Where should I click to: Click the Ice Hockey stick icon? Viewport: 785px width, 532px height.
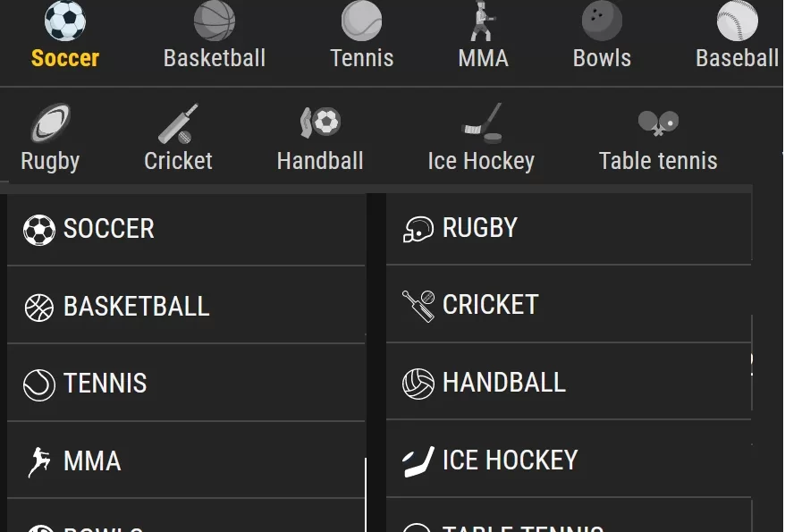(481, 123)
